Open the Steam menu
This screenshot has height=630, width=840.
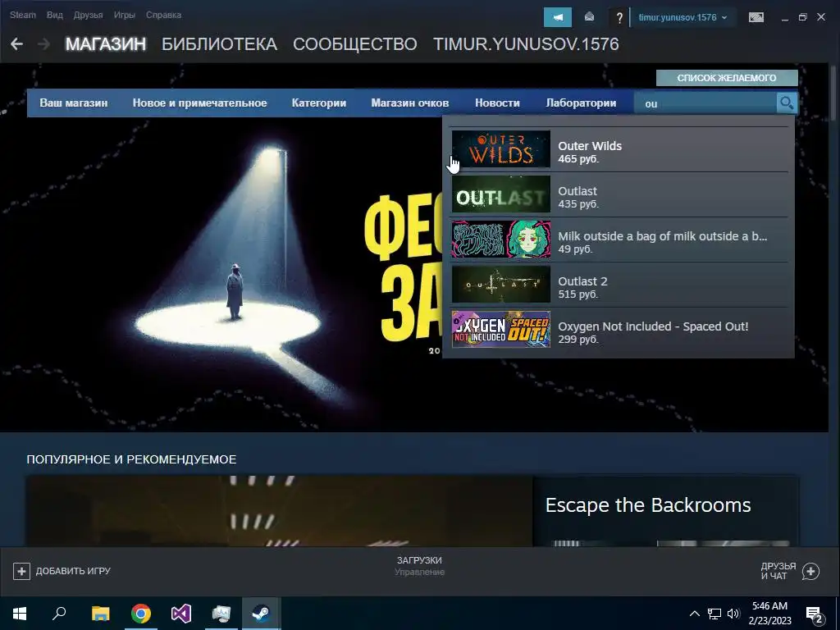coord(23,15)
